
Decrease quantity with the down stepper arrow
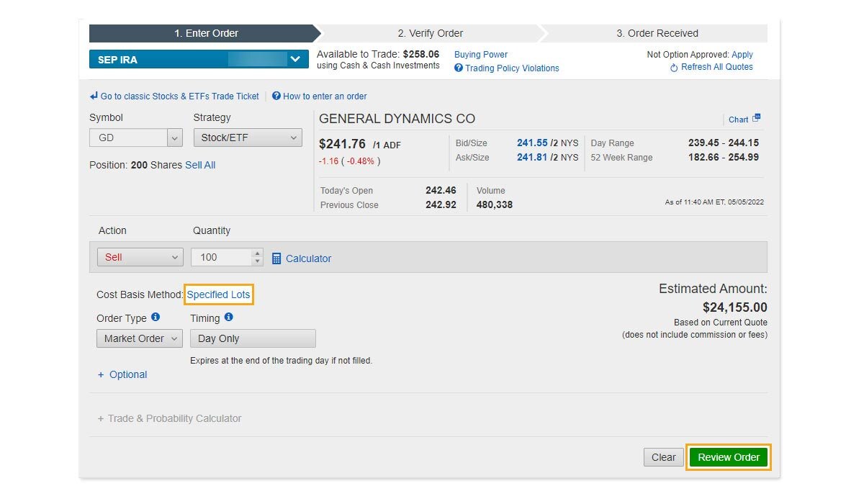pos(258,261)
